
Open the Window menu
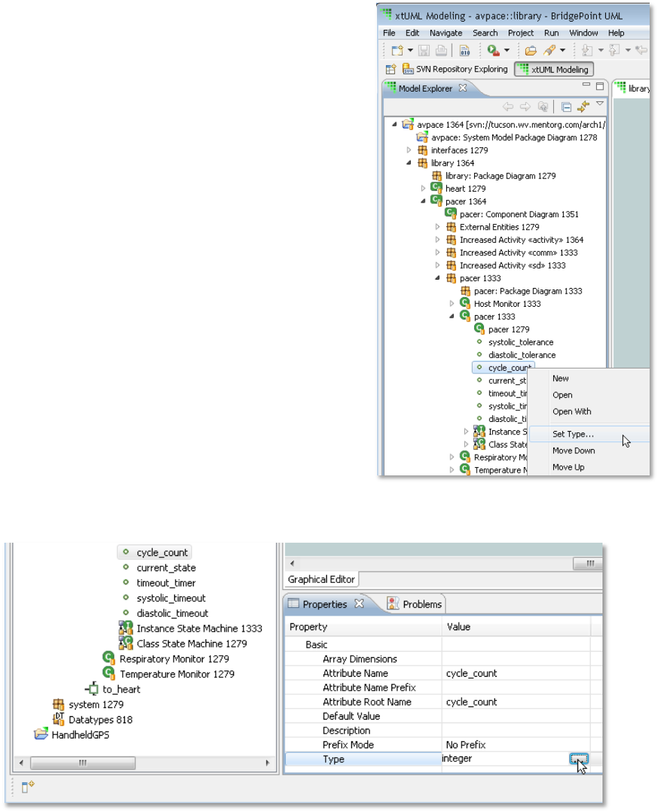coord(584,33)
